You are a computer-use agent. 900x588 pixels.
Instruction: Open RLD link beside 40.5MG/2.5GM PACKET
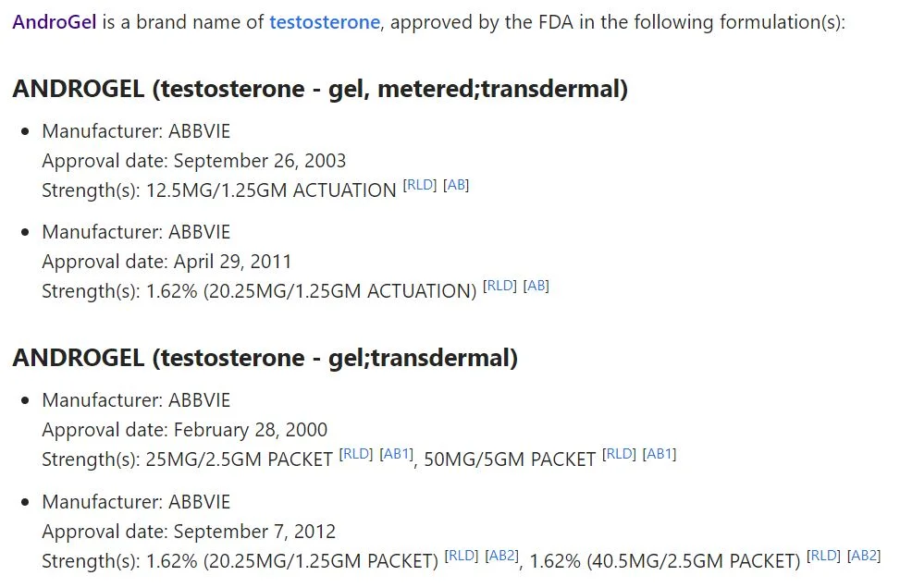tap(823, 556)
